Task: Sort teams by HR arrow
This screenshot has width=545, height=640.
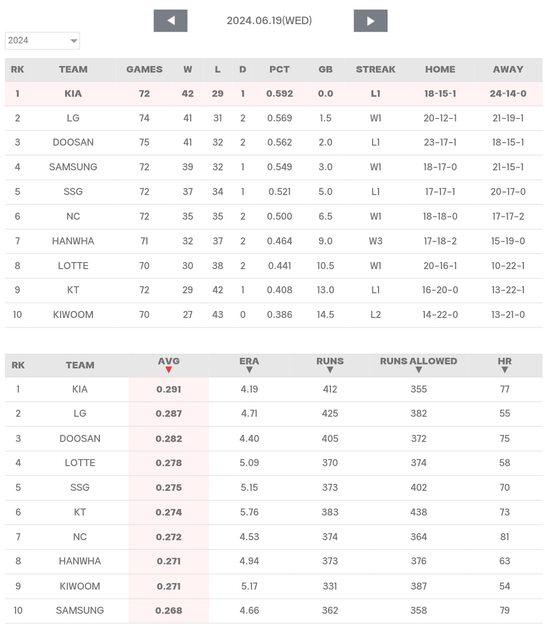Action: click(x=505, y=370)
